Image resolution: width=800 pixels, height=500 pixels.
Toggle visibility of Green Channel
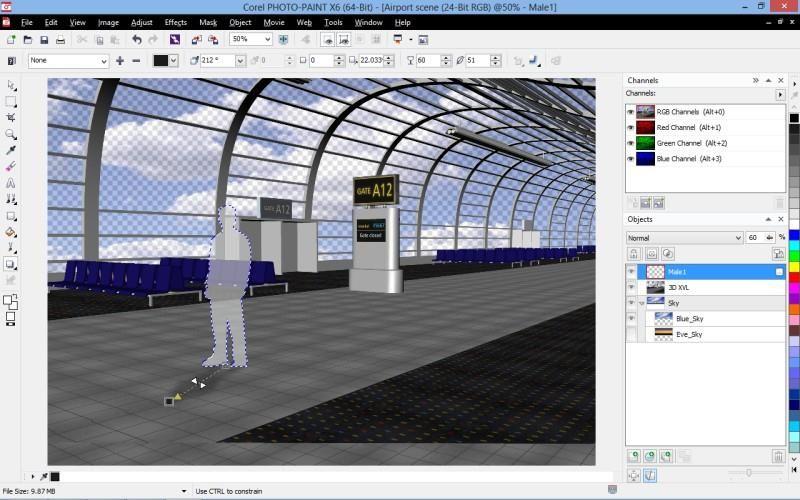pyautogui.click(x=631, y=143)
